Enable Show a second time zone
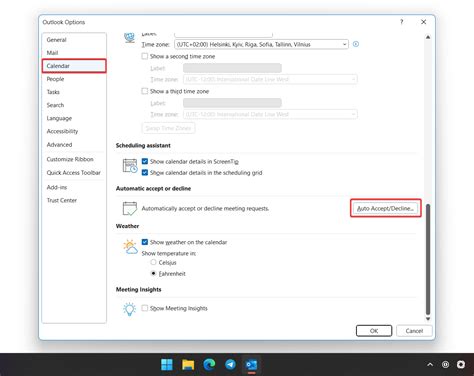474x376 pixels. (x=145, y=56)
